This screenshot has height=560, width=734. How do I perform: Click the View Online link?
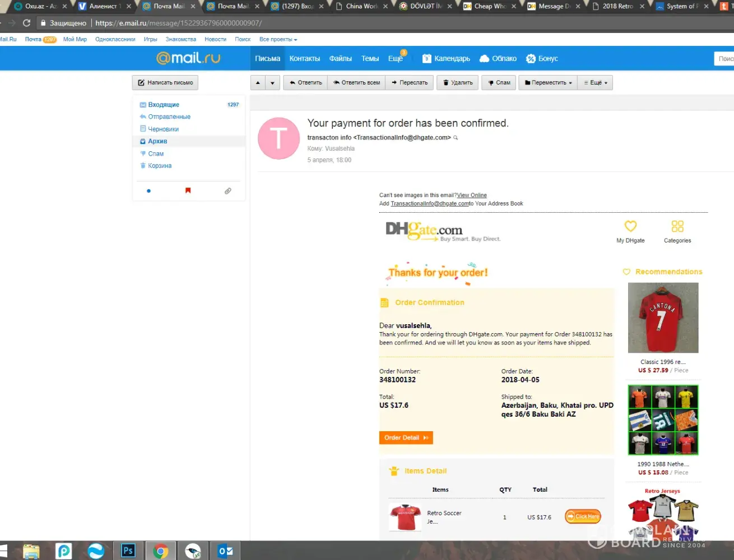click(472, 195)
